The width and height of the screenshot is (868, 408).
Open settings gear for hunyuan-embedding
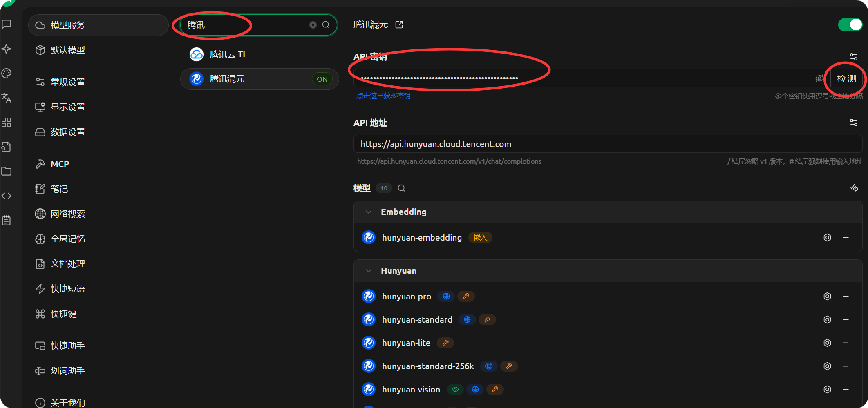(x=827, y=238)
